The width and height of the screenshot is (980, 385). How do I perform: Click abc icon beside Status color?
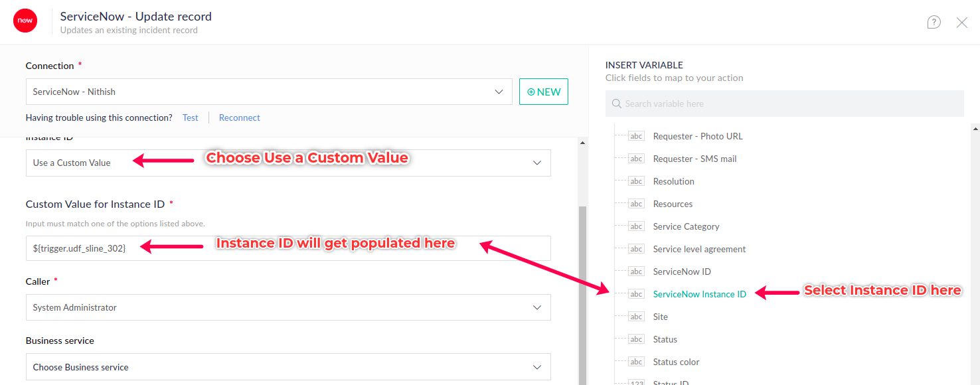pyautogui.click(x=636, y=362)
